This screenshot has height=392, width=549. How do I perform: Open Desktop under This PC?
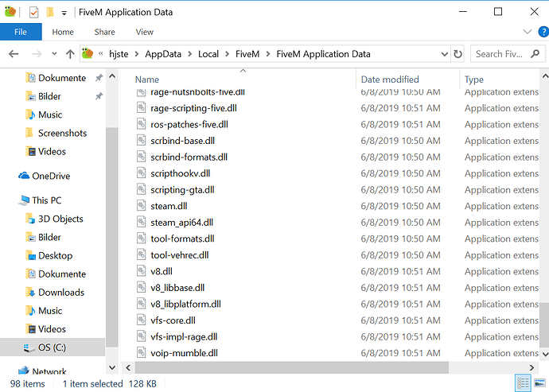56,255
